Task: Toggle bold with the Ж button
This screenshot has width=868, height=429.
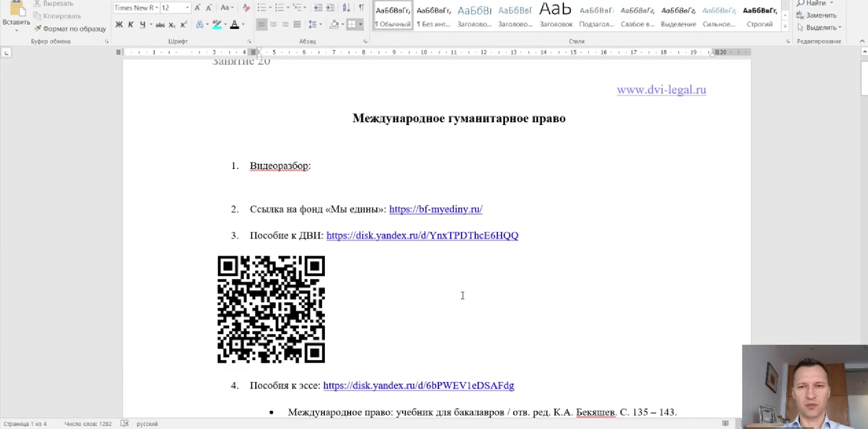Action: click(x=119, y=25)
